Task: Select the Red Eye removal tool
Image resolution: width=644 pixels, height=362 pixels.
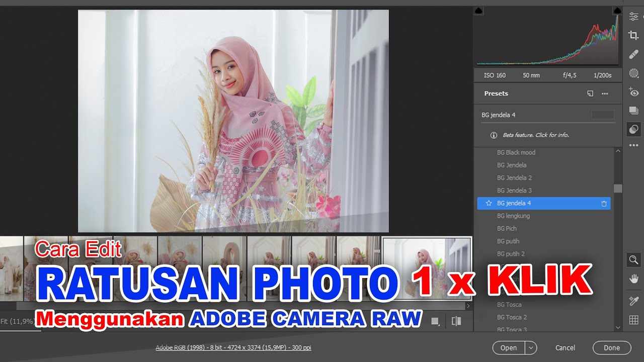Action: tap(633, 92)
